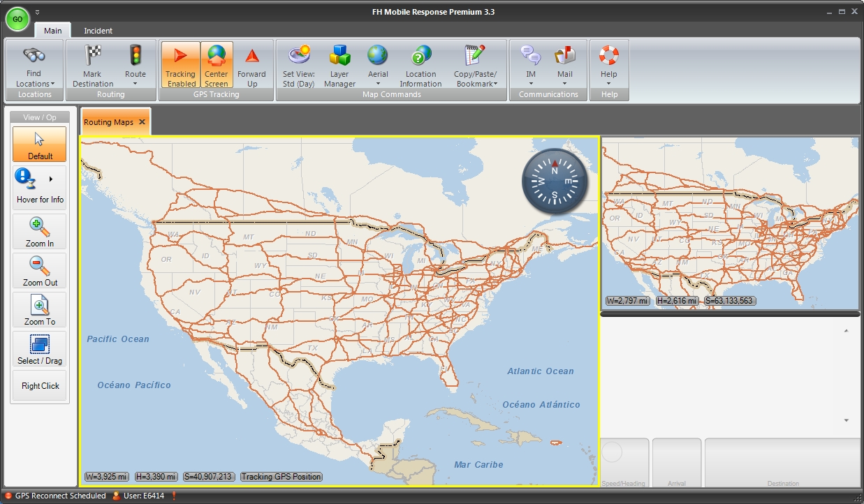Click the "W=3,925 mi" map width readout
Image resolution: width=864 pixels, height=504 pixels.
coord(107,477)
